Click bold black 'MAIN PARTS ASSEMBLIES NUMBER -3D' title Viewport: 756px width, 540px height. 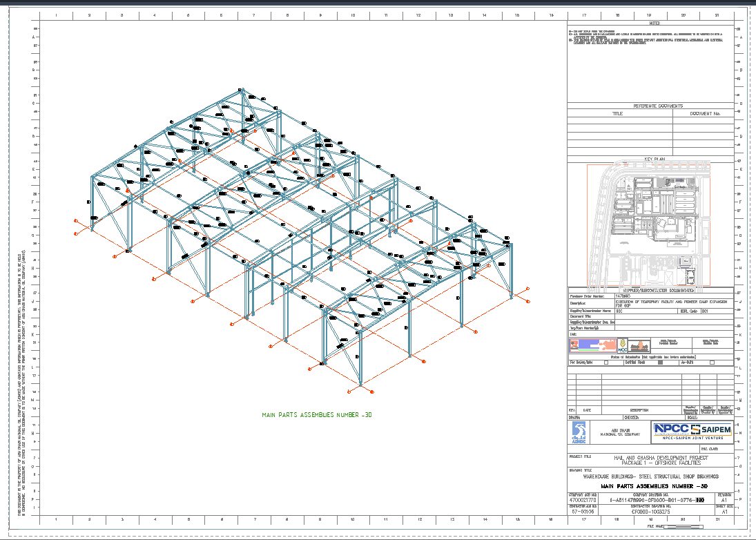(653, 486)
